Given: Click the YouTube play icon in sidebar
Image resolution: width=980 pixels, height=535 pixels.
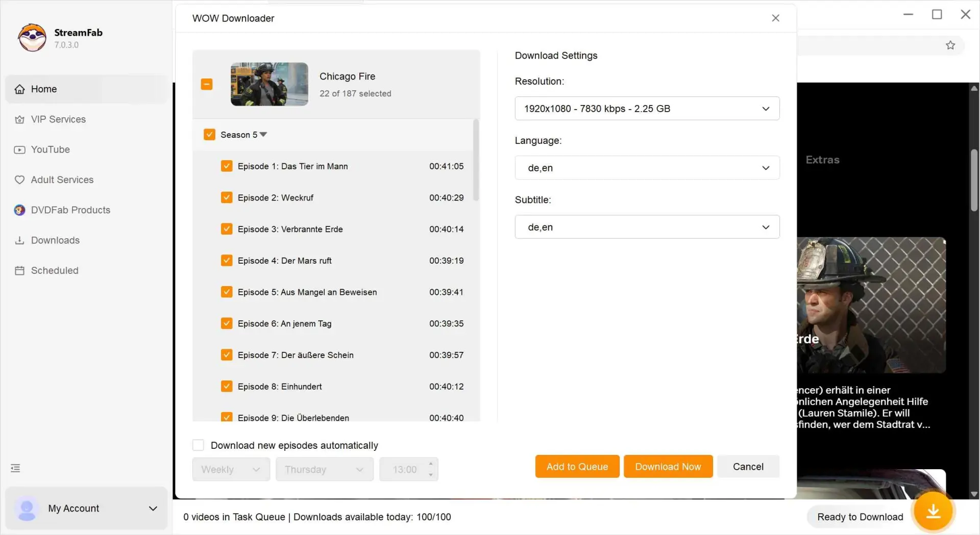Looking at the screenshot, I should 19,150.
